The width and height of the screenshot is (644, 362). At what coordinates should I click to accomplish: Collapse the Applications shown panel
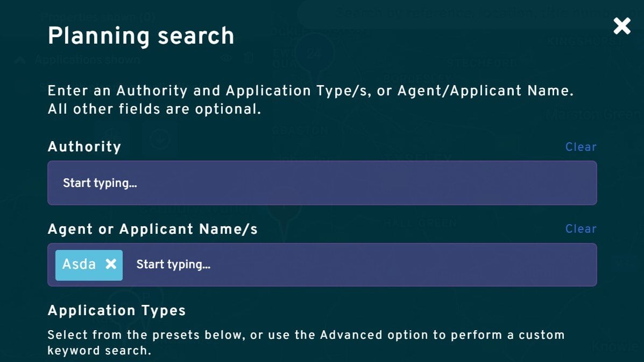(x=20, y=60)
